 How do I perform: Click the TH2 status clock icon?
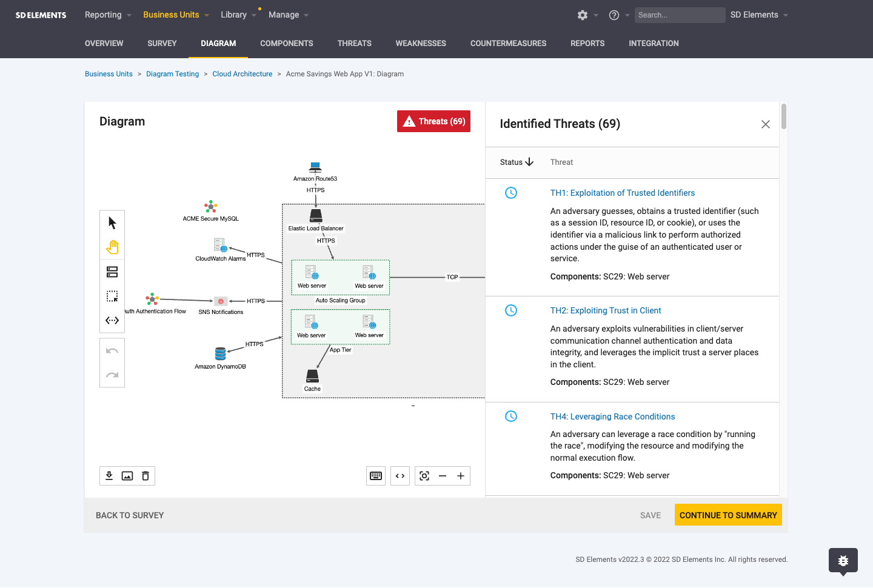point(511,310)
